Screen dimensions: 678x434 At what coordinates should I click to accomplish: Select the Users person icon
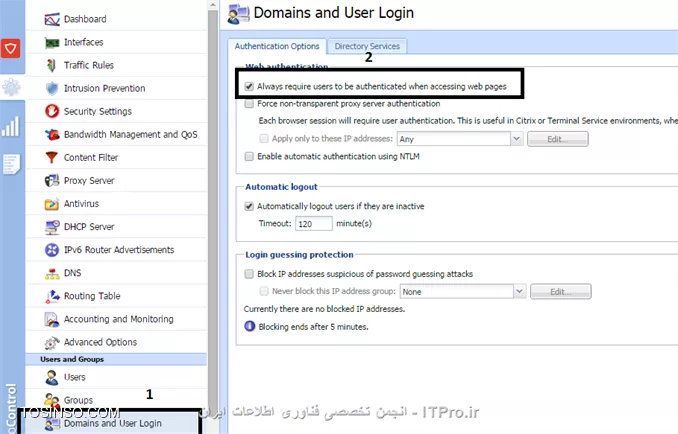point(52,377)
